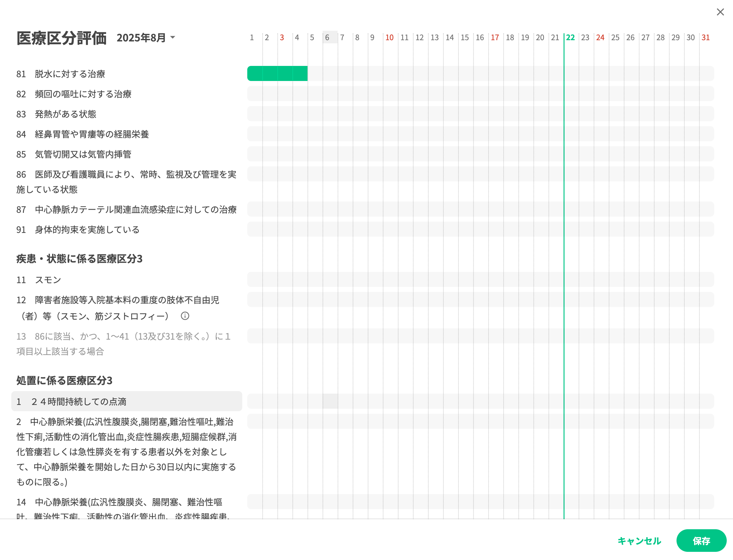The image size is (733, 560).
Task: Click the info icon beside item 12
Action: (x=185, y=316)
